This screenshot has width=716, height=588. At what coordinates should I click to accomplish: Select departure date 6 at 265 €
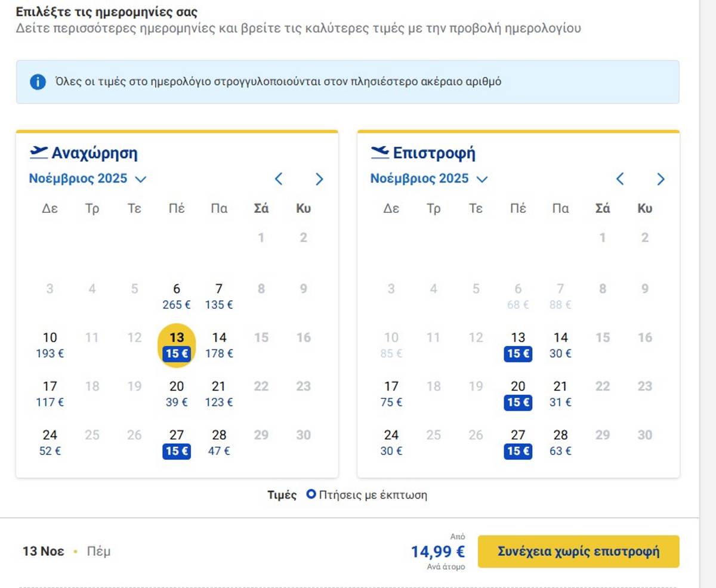tap(177, 296)
